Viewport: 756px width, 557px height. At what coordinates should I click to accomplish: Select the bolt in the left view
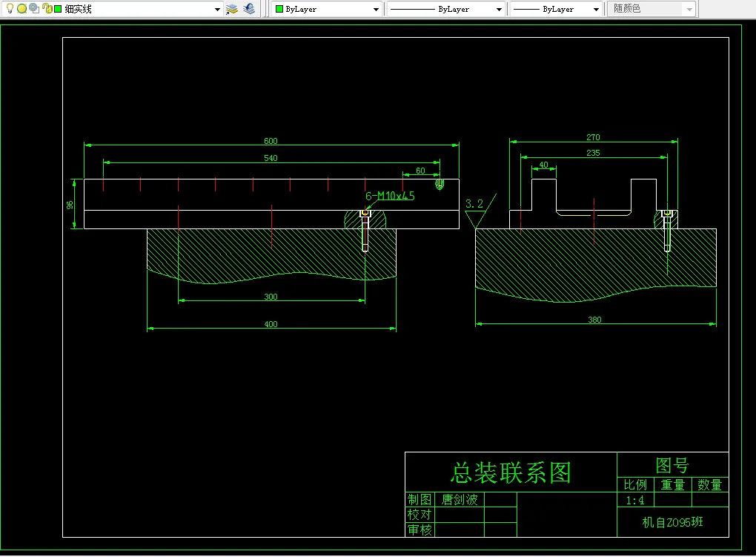pos(365,230)
